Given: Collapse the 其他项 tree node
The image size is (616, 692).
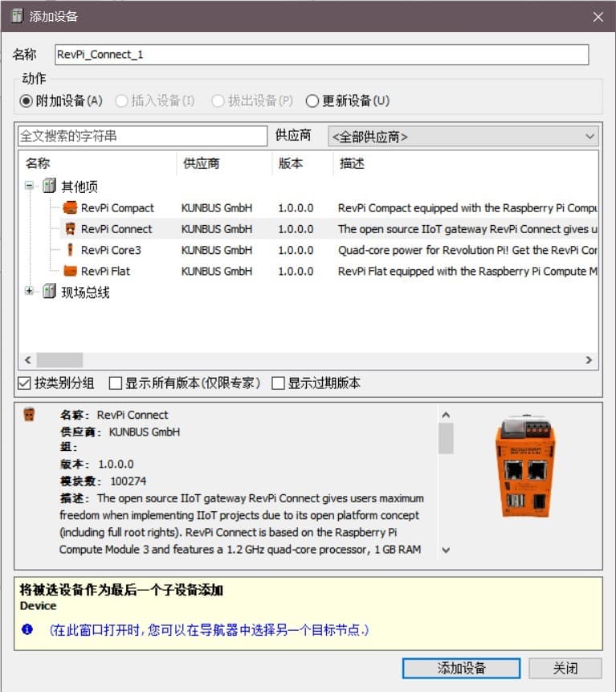Looking at the screenshot, I should (30, 186).
